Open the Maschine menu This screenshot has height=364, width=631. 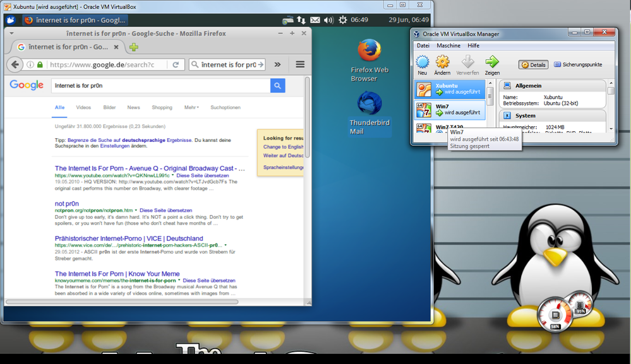click(x=448, y=46)
